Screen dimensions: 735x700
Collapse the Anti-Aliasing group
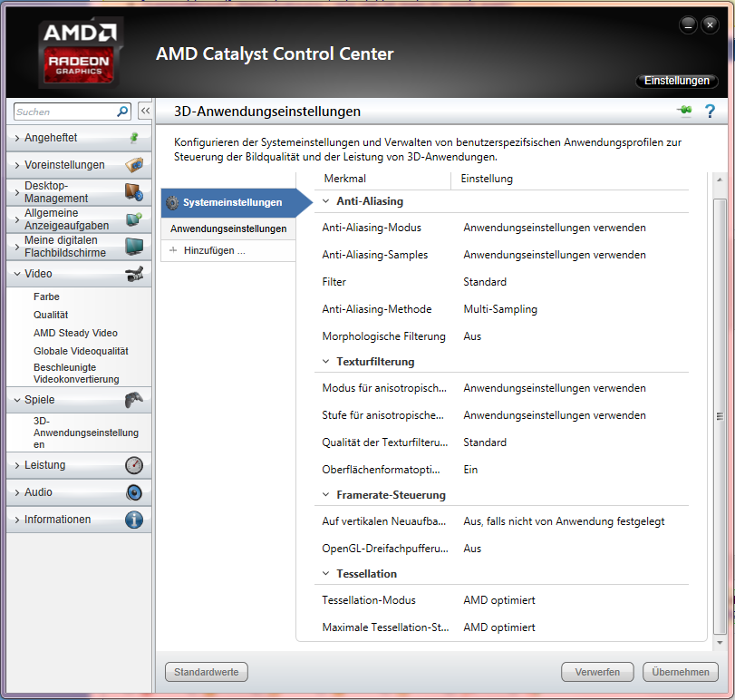[x=325, y=201]
